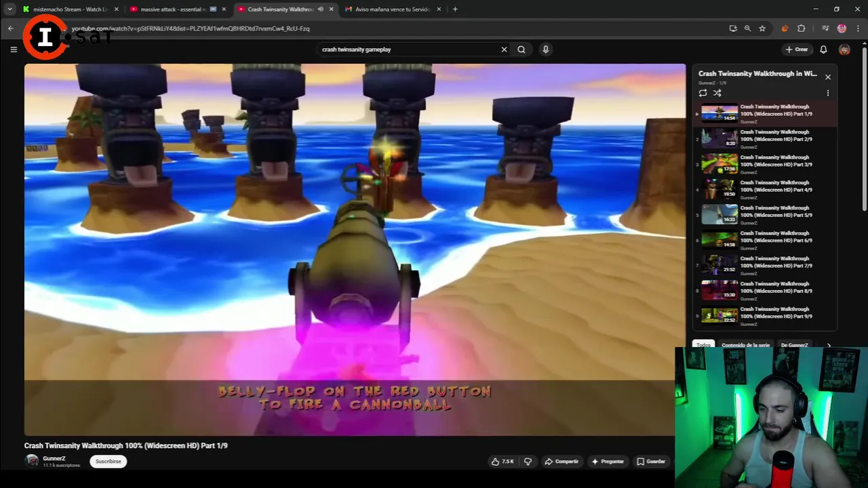
Task: Play Part 9/9 from the playlist
Action: point(765,316)
